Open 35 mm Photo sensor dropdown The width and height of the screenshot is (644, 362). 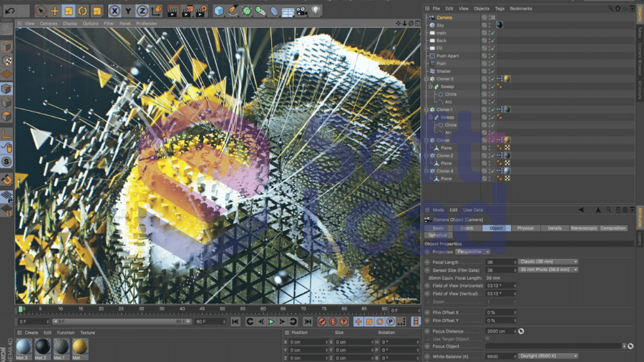pyautogui.click(x=548, y=270)
